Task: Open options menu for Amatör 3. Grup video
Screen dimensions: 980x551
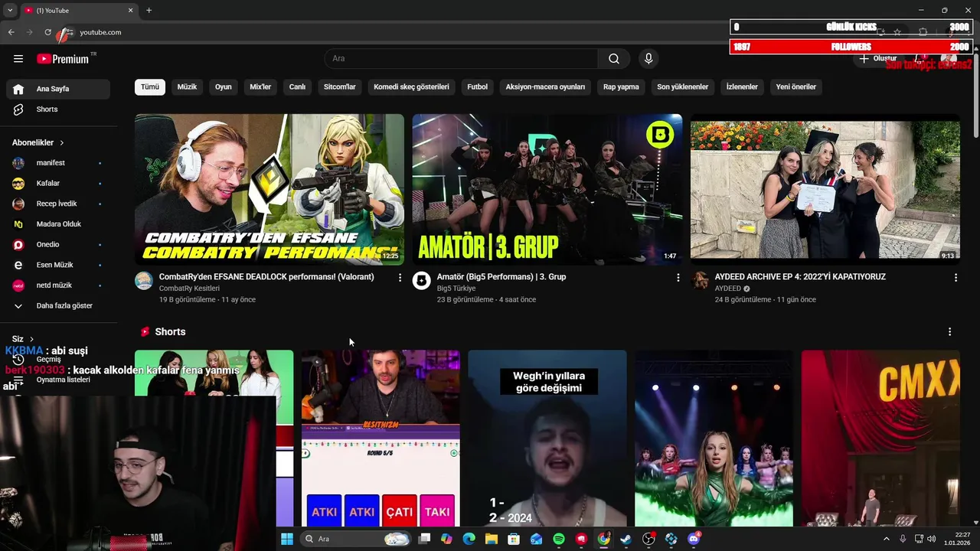Action: (678, 278)
